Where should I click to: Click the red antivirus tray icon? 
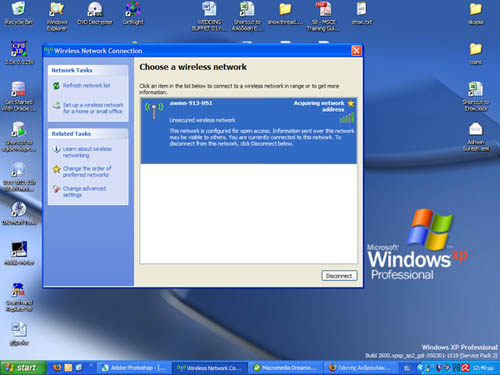[465, 368]
